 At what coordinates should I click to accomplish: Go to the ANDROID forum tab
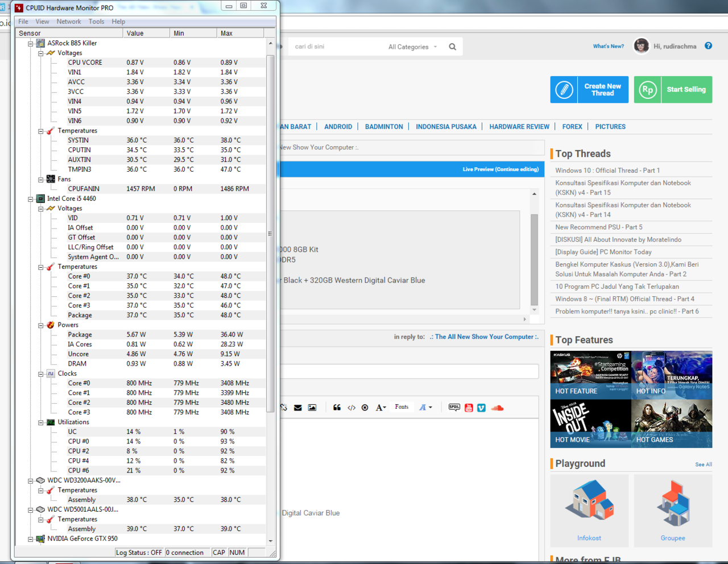338,127
